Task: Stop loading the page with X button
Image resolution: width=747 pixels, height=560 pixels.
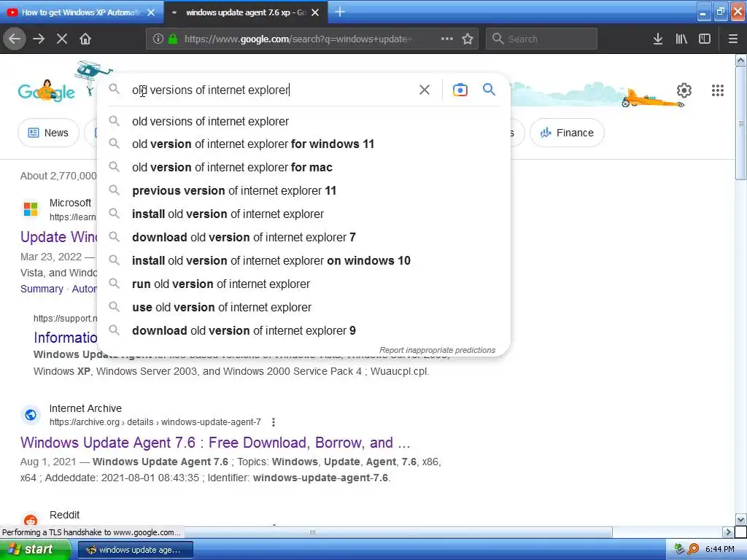Action: click(62, 39)
